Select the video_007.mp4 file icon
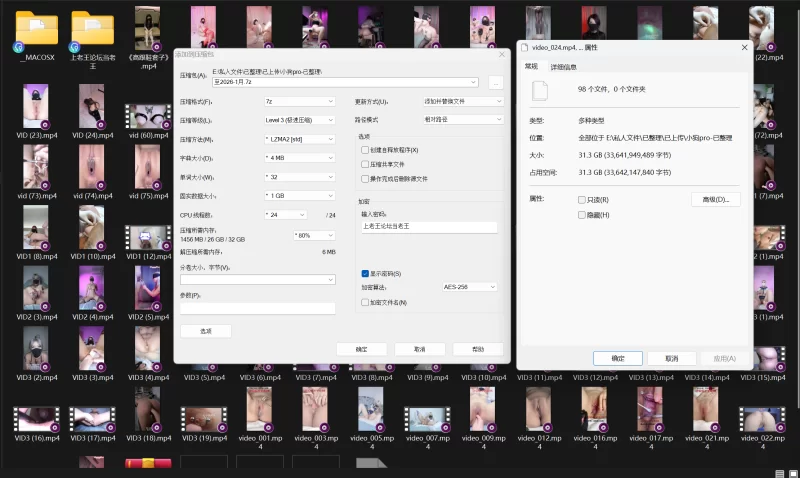This screenshot has width=800, height=478. [428, 419]
